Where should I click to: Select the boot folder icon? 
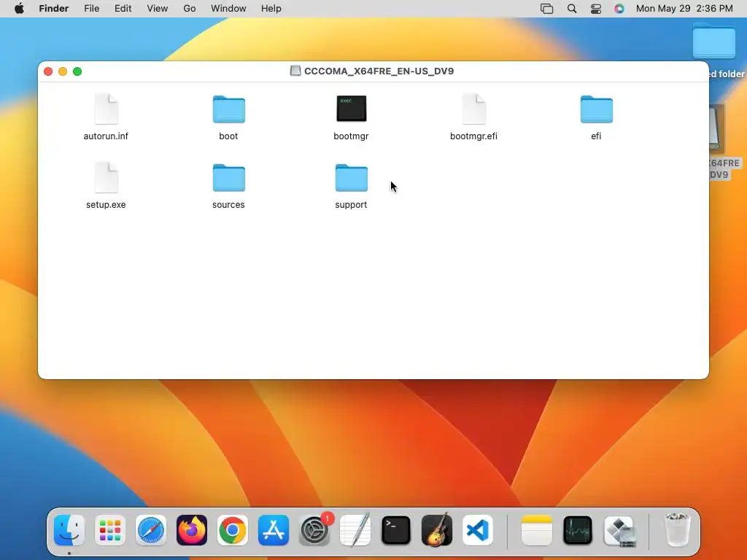pos(228,109)
